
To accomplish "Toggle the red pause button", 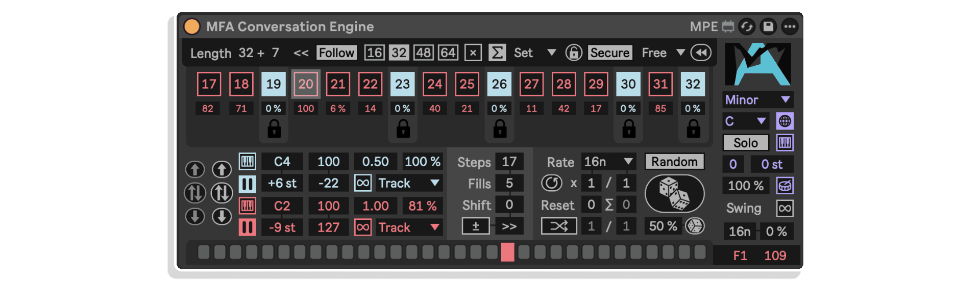I will (x=248, y=227).
